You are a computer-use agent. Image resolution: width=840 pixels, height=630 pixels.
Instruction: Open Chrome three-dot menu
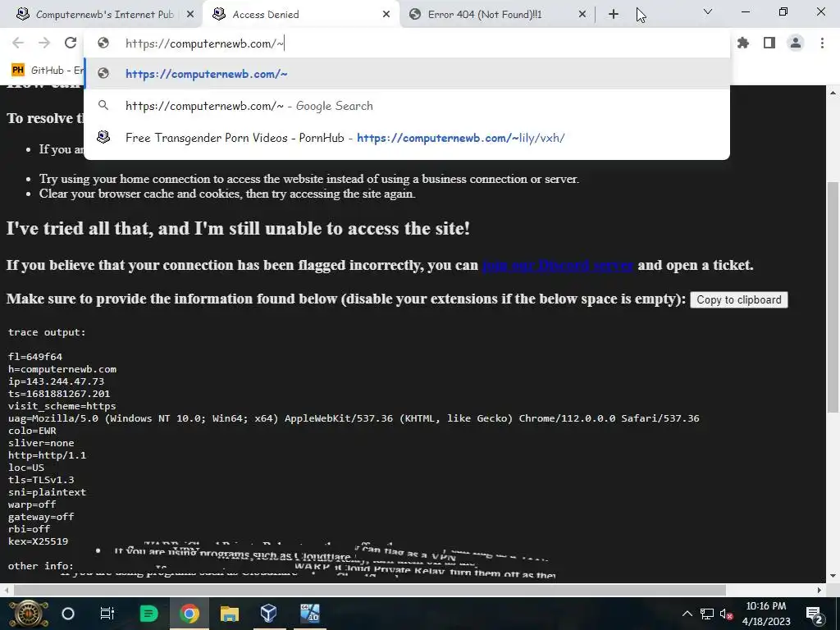pyautogui.click(x=822, y=43)
